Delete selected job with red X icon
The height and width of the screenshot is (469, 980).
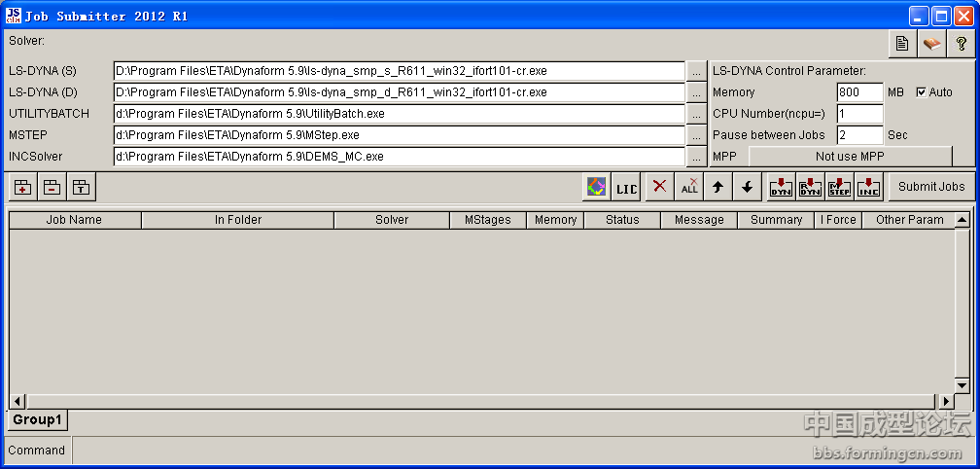(x=660, y=188)
